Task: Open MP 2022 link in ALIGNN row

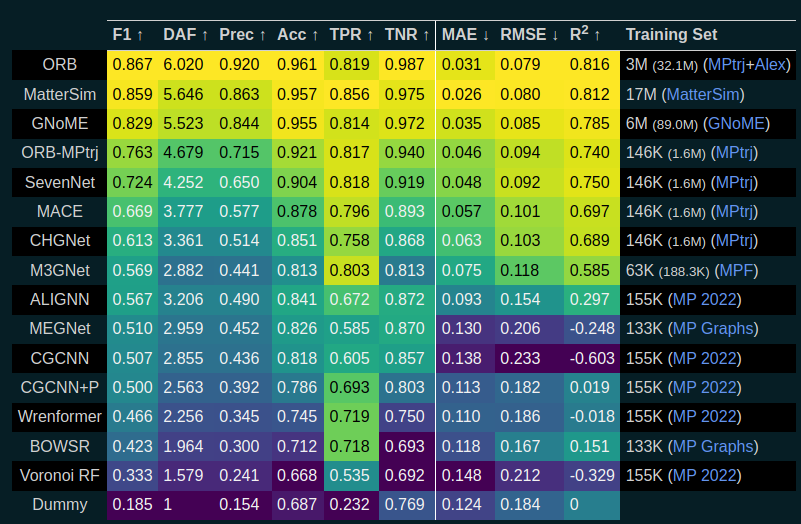Action: (703, 299)
